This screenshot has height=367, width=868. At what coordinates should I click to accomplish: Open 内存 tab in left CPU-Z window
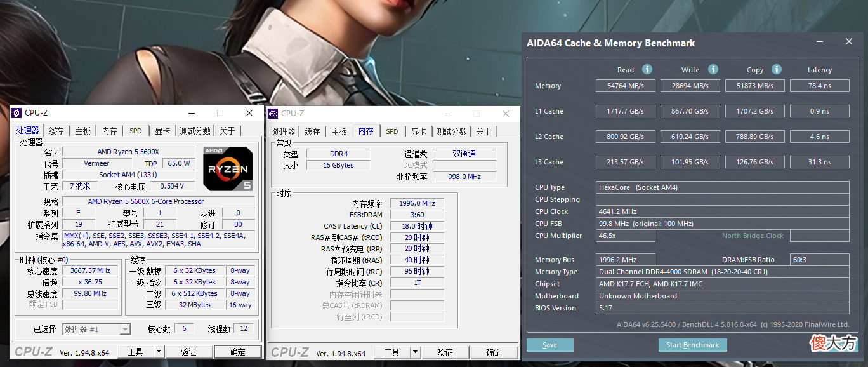[110, 131]
